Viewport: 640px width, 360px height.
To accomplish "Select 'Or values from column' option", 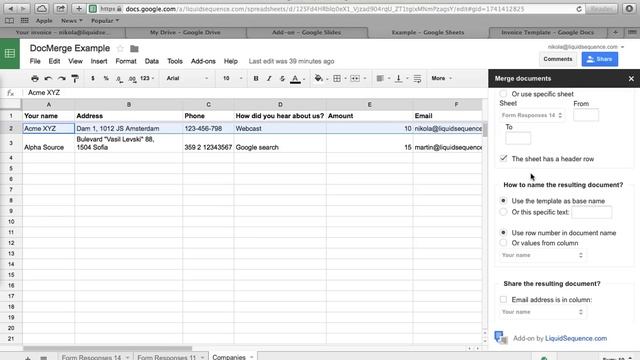I will click(503, 243).
